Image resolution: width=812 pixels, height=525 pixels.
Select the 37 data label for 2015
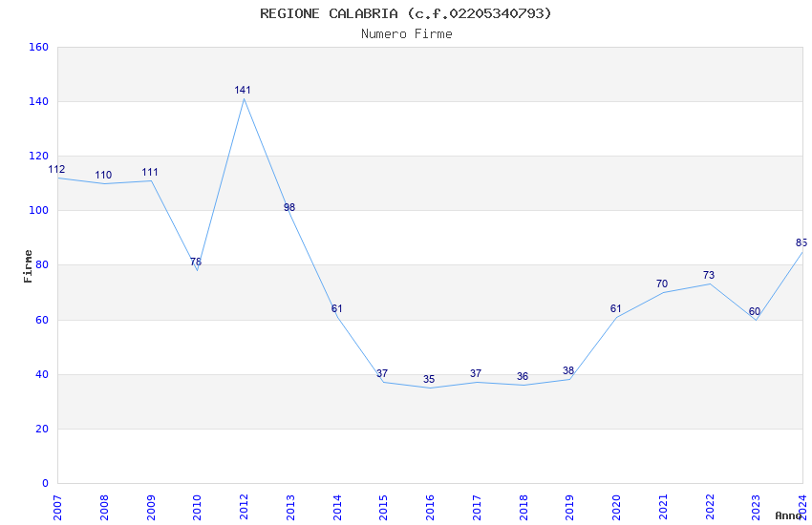[x=382, y=373]
